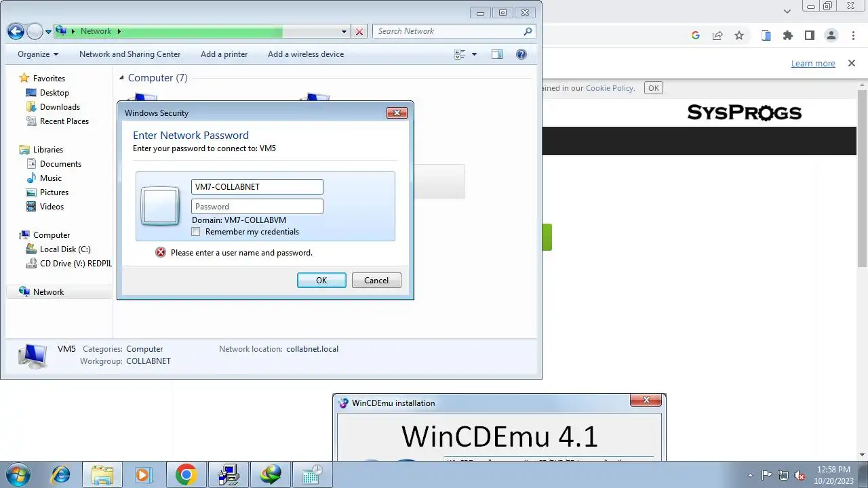The height and width of the screenshot is (488, 868).
Task: Accept cookies with the OK button
Action: pos(653,88)
